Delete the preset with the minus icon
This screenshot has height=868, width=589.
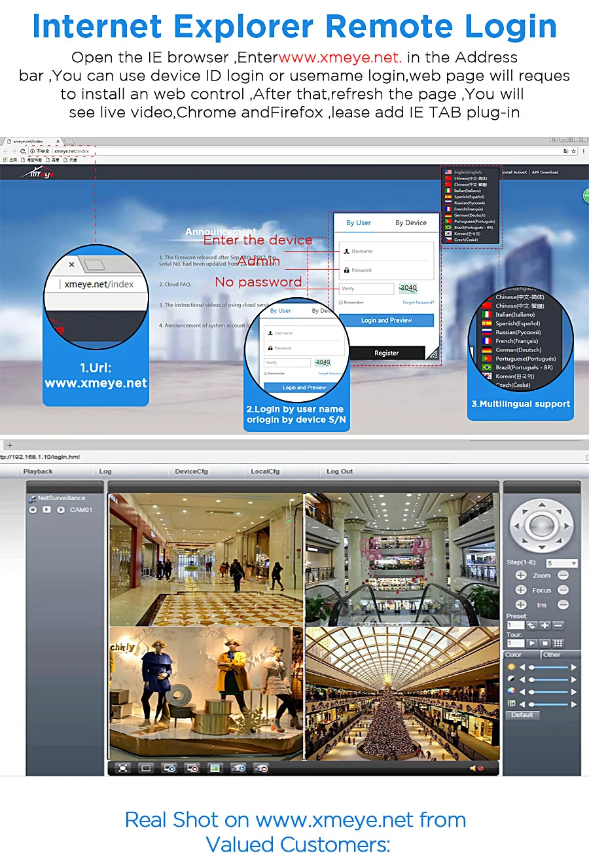[x=558, y=625]
